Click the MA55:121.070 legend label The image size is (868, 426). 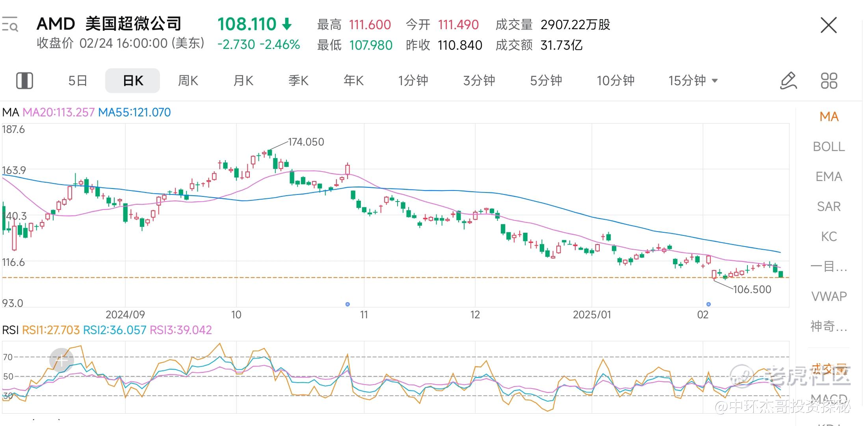134,112
